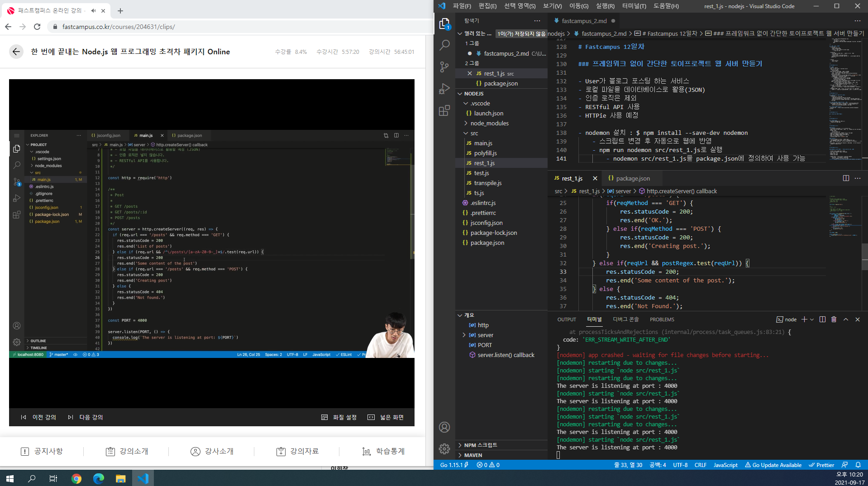Open more actions for the fastcampus_2.md editor group
This screenshot has height=486, width=868.
(858, 21)
